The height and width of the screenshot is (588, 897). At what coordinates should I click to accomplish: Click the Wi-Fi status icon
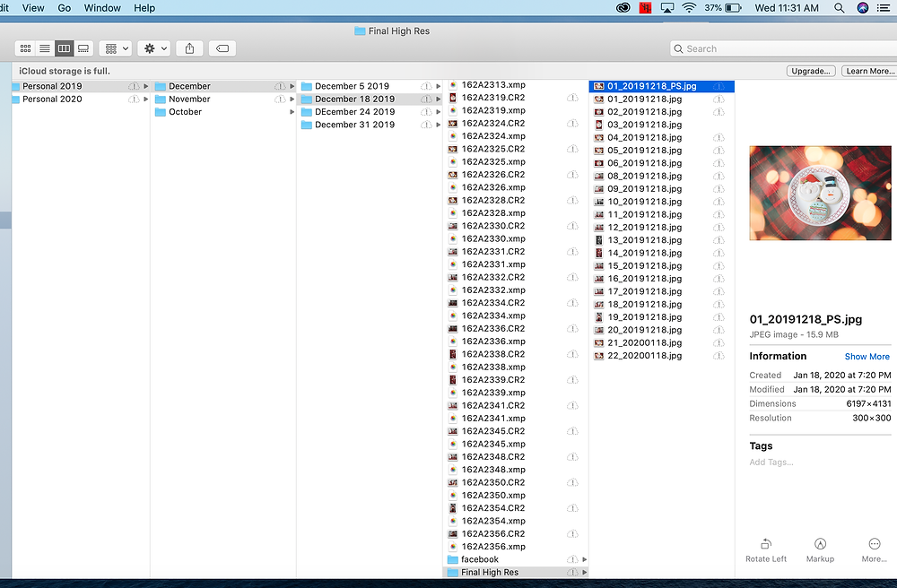click(689, 8)
